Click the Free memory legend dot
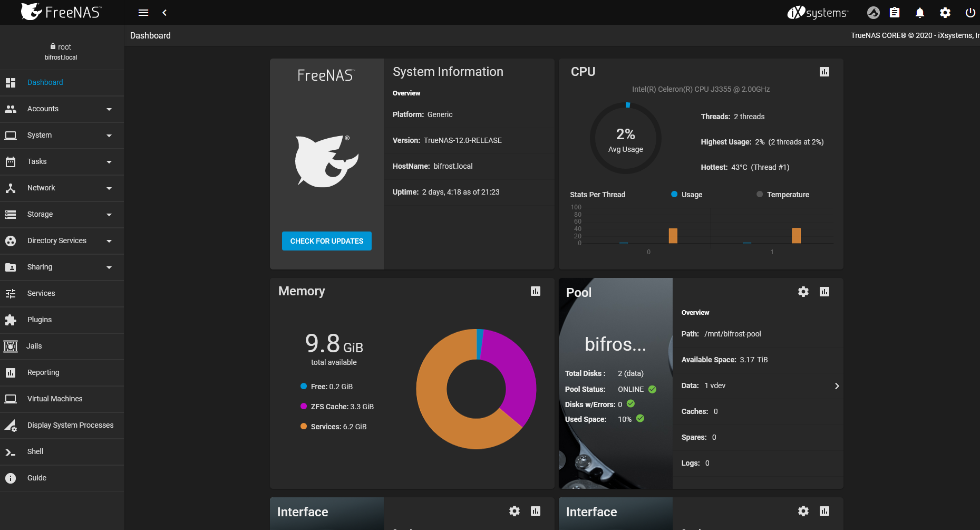980x530 pixels. pyautogui.click(x=304, y=386)
